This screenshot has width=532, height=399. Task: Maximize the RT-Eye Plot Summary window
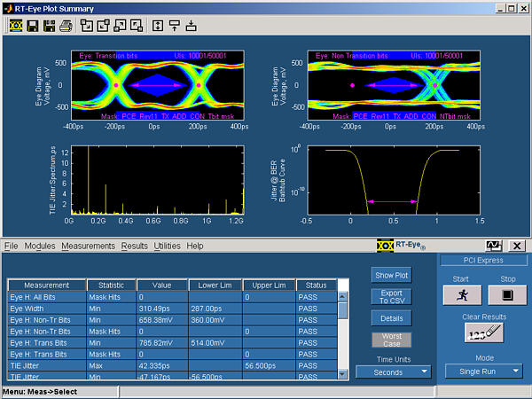(x=512, y=9)
